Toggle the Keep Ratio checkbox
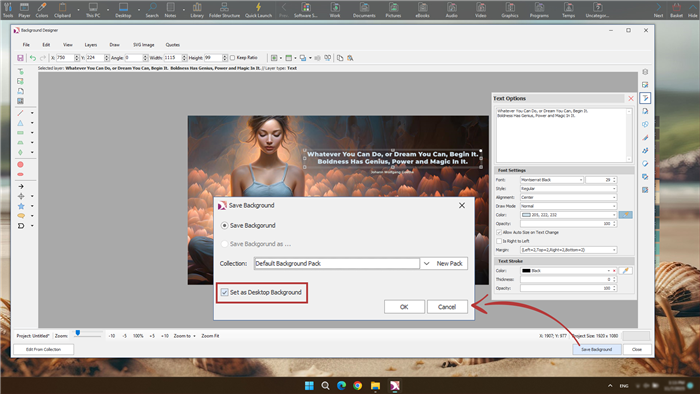This screenshot has height=394, width=700. [232, 58]
